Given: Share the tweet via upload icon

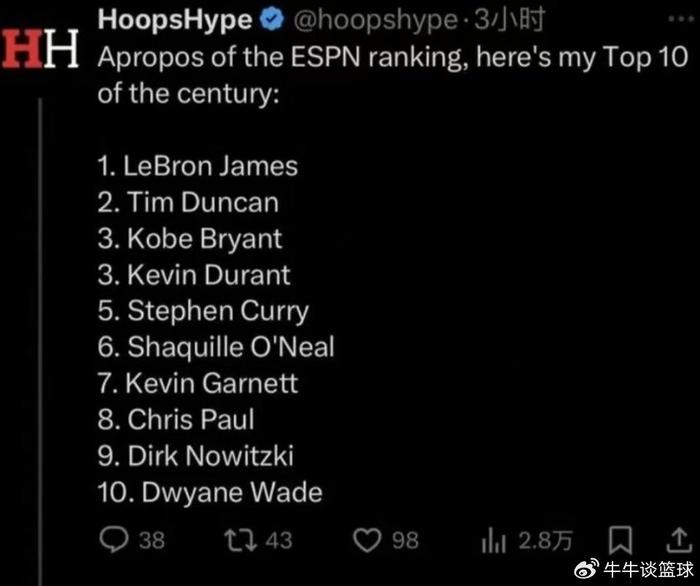Looking at the screenshot, I should 679,540.
